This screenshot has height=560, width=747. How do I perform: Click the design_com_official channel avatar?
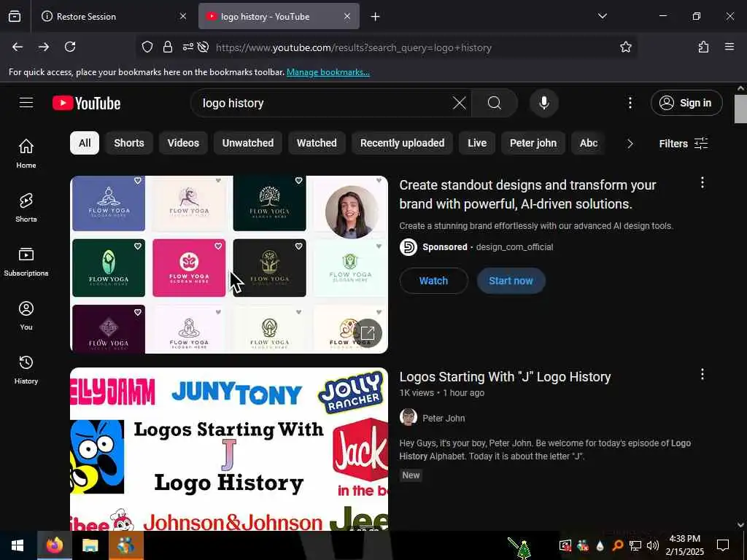[x=409, y=246]
